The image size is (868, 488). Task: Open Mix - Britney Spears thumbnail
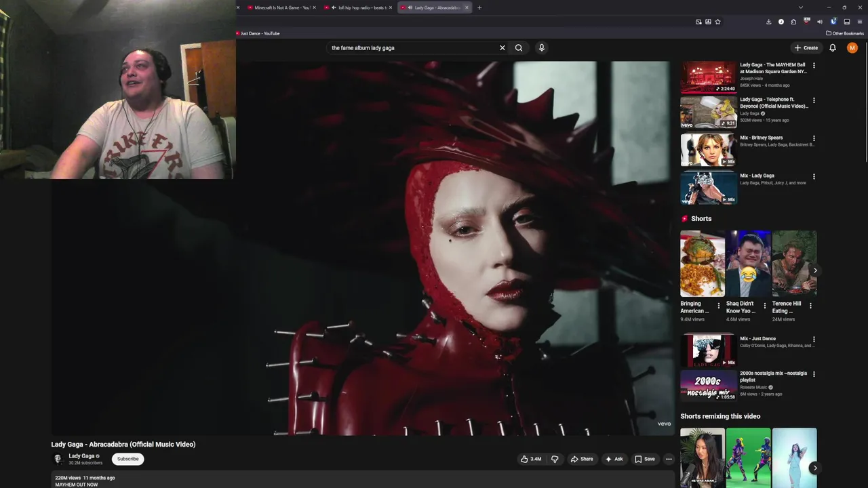click(708, 150)
